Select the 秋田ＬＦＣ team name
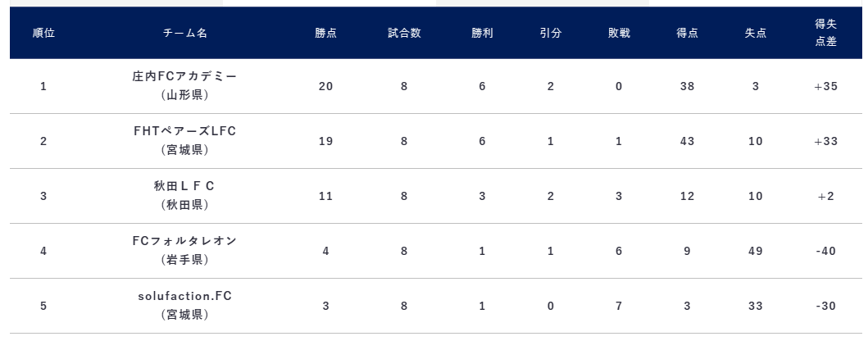 [x=185, y=186]
